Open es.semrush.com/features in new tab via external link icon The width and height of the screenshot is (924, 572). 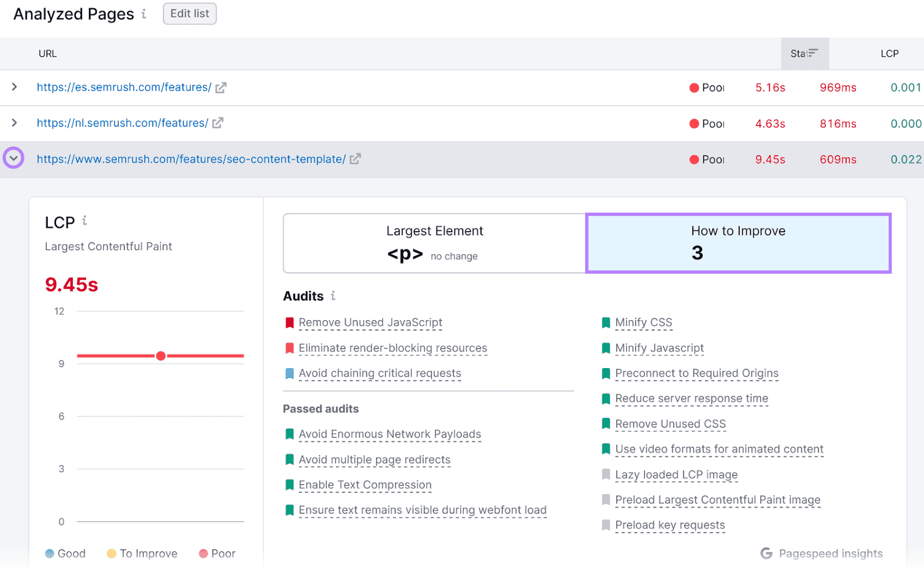pos(221,87)
